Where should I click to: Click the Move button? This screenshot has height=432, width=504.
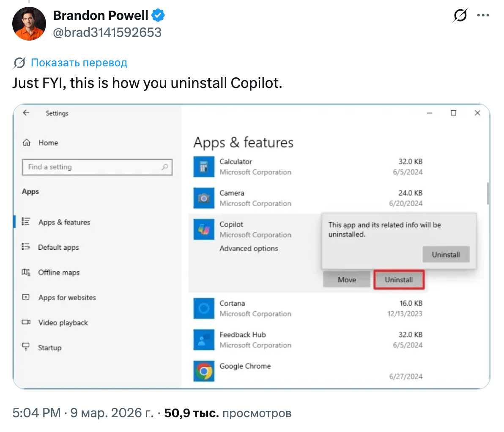(x=347, y=280)
